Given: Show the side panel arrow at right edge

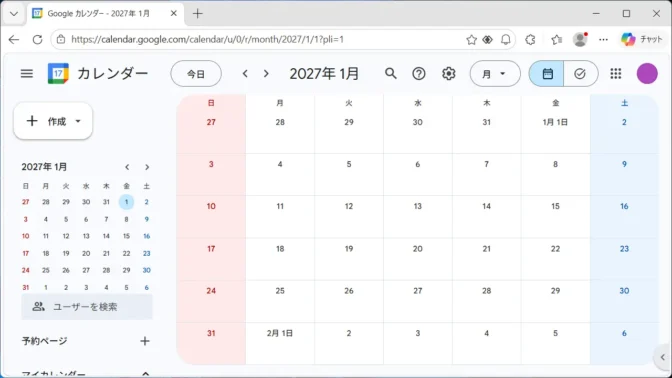Looking at the screenshot, I should [663, 357].
